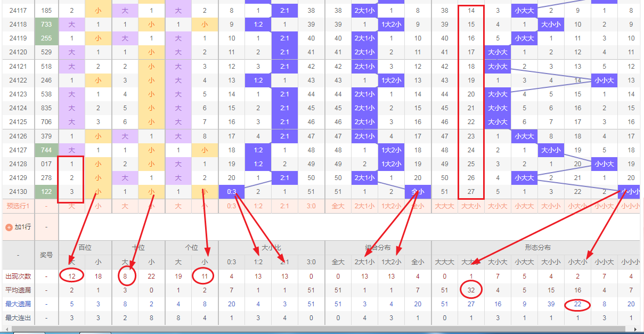
Task: Click the 组合分布 column group header
Action: pos(378,248)
